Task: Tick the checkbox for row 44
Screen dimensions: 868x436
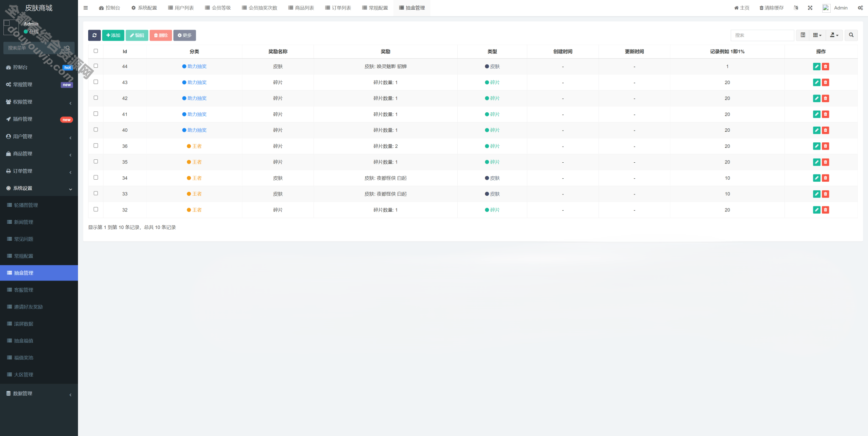Action: pos(96,66)
